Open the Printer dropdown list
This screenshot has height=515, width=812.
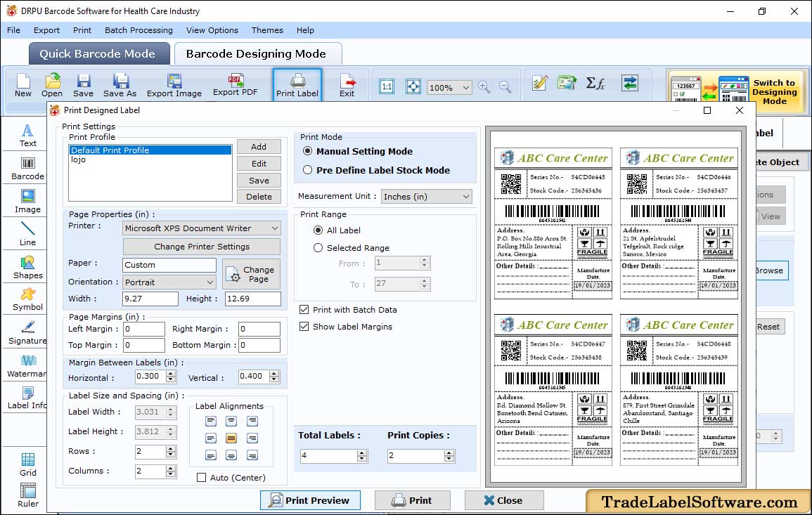tap(202, 228)
